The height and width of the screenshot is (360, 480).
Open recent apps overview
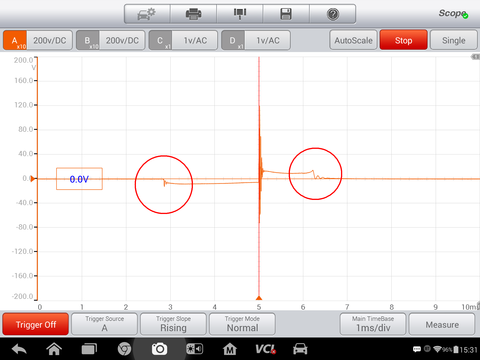(x=89, y=349)
